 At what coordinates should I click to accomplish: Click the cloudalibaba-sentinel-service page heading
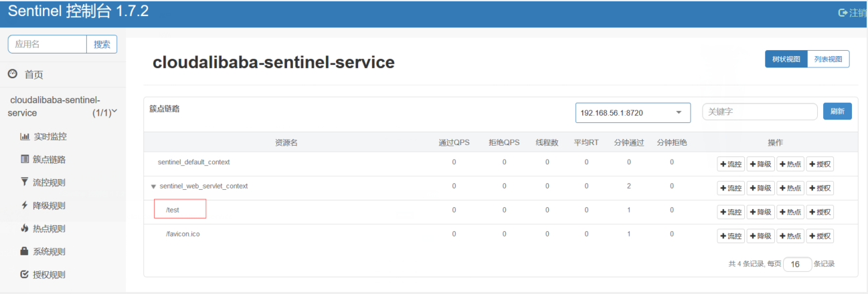click(274, 62)
